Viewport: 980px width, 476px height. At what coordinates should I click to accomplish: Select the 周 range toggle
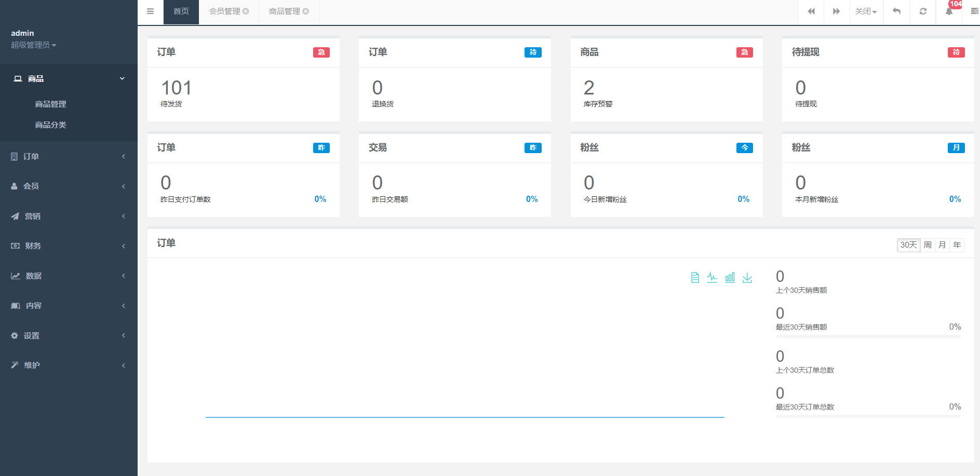928,245
